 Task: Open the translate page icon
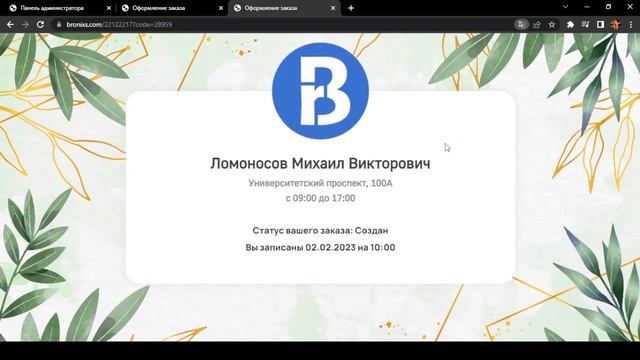coord(521,24)
